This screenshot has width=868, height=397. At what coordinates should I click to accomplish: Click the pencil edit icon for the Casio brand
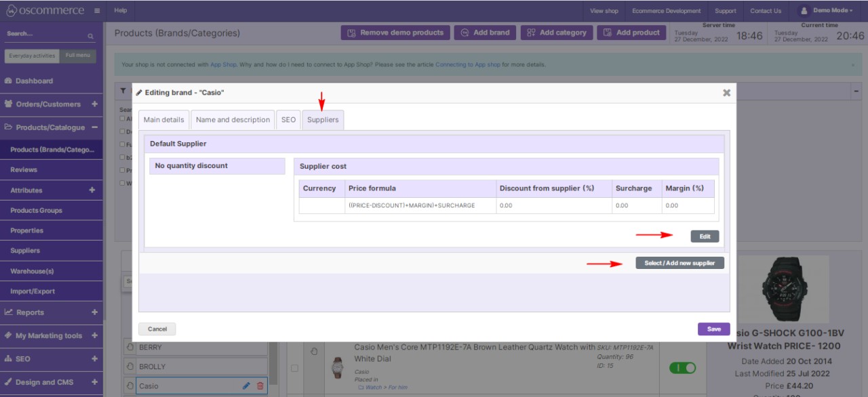[246, 385]
